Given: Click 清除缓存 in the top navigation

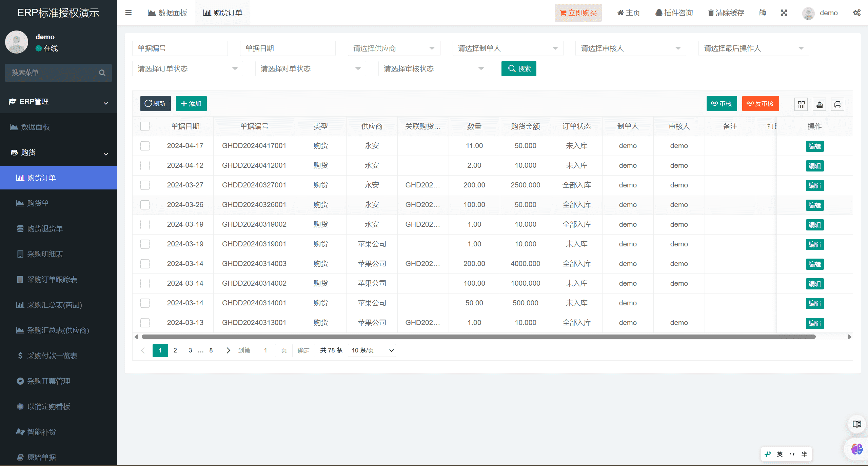Looking at the screenshot, I should pyautogui.click(x=726, y=13).
